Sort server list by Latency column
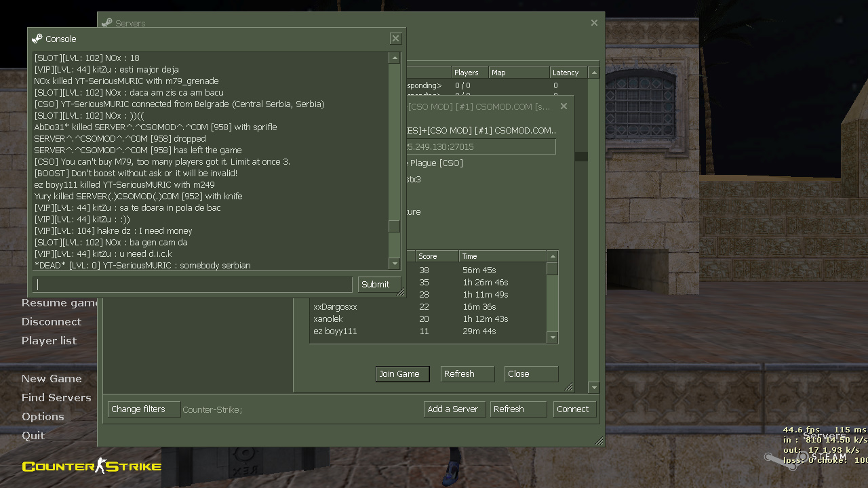Viewport: 868px width, 488px height. point(568,73)
